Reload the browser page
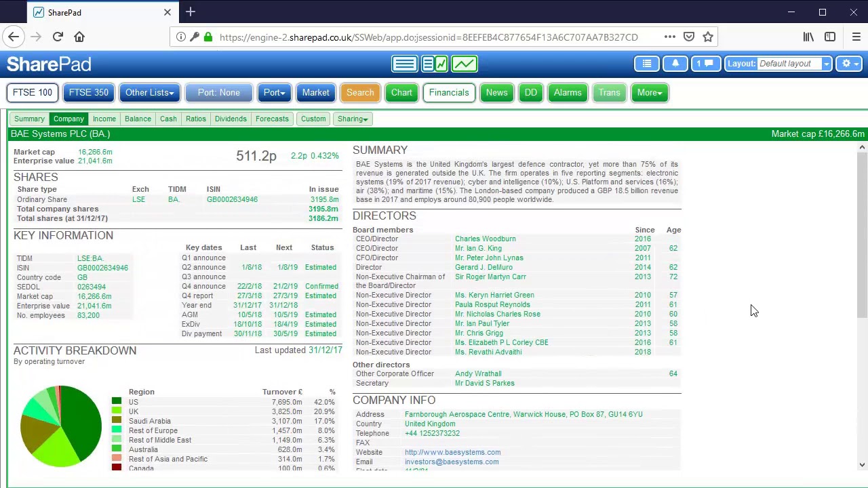868x488 pixels. tap(58, 37)
